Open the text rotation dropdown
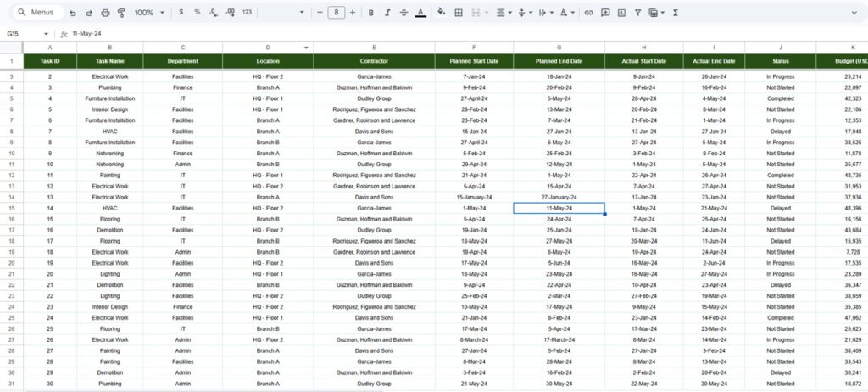This screenshot has width=868, height=392. click(x=567, y=12)
